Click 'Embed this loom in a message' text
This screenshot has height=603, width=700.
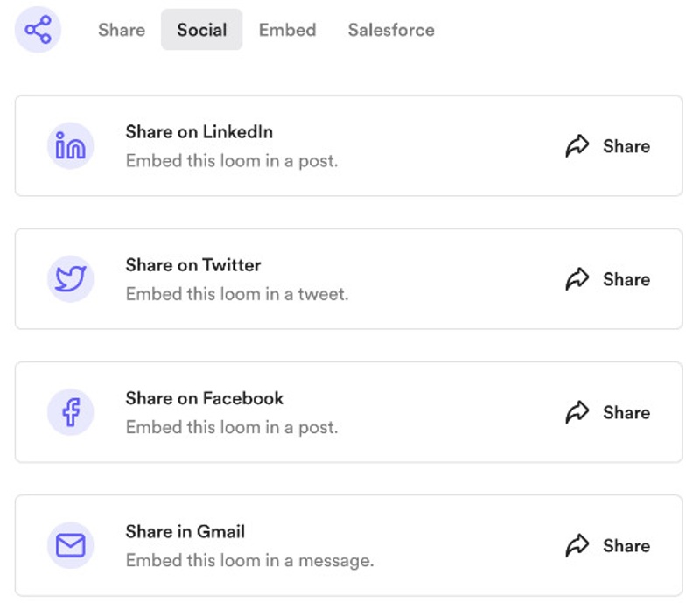click(x=249, y=560)
